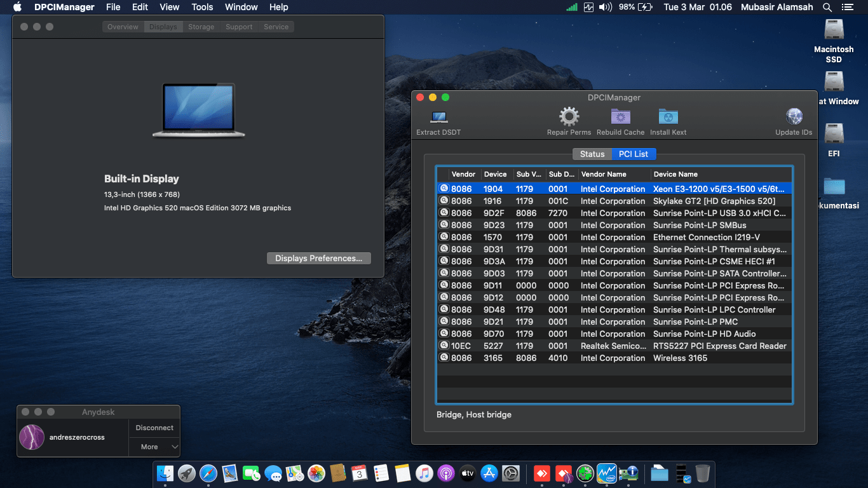
Task: Click Disconnect in the Anydesk window
Action: click(154, 428)
